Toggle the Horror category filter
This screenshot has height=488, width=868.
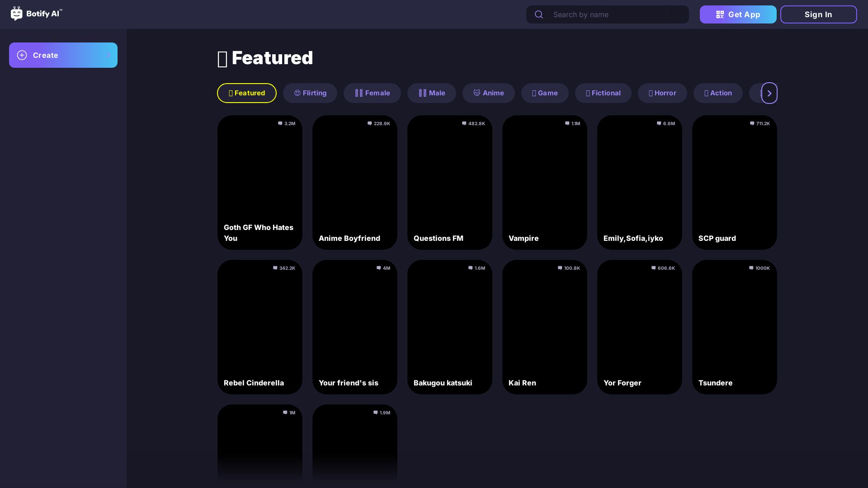point(662,93)
